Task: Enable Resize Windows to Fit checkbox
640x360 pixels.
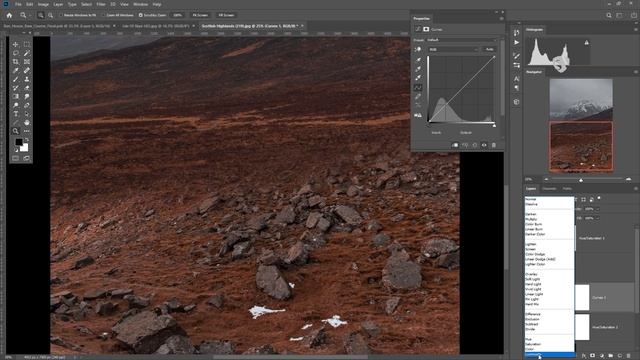Action: [x=61, y=15]
